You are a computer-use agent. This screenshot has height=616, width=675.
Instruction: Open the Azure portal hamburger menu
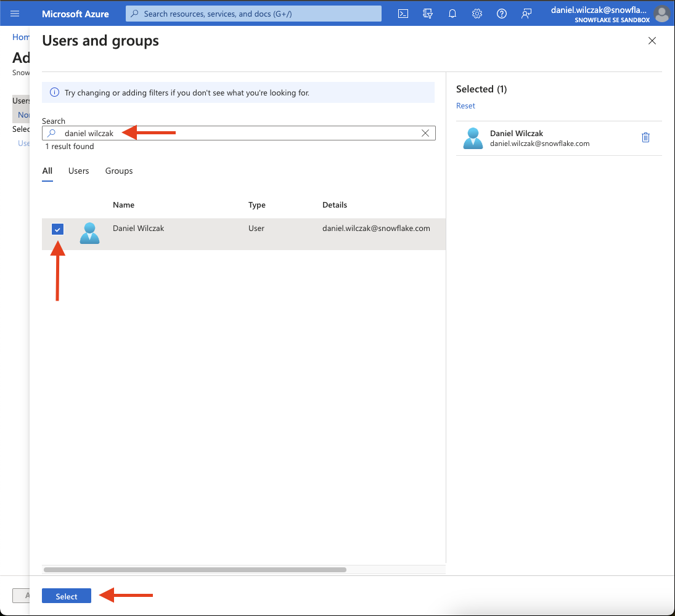tap(15, 14)
